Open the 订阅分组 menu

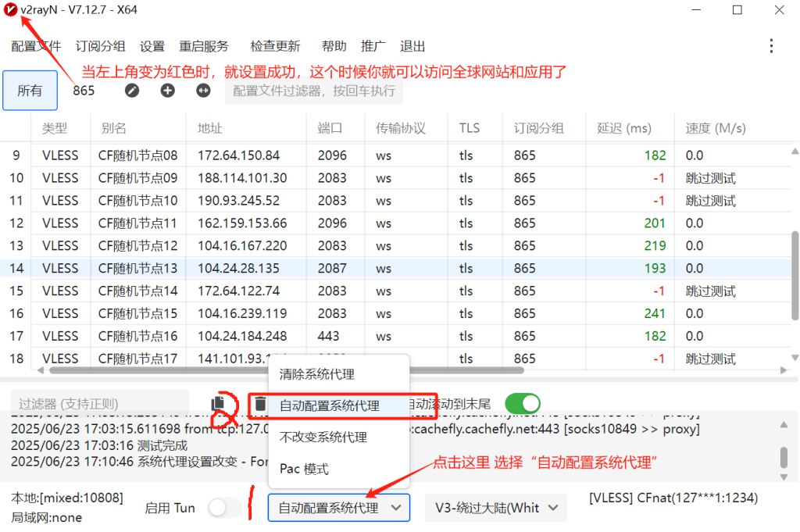click(101, 46)
